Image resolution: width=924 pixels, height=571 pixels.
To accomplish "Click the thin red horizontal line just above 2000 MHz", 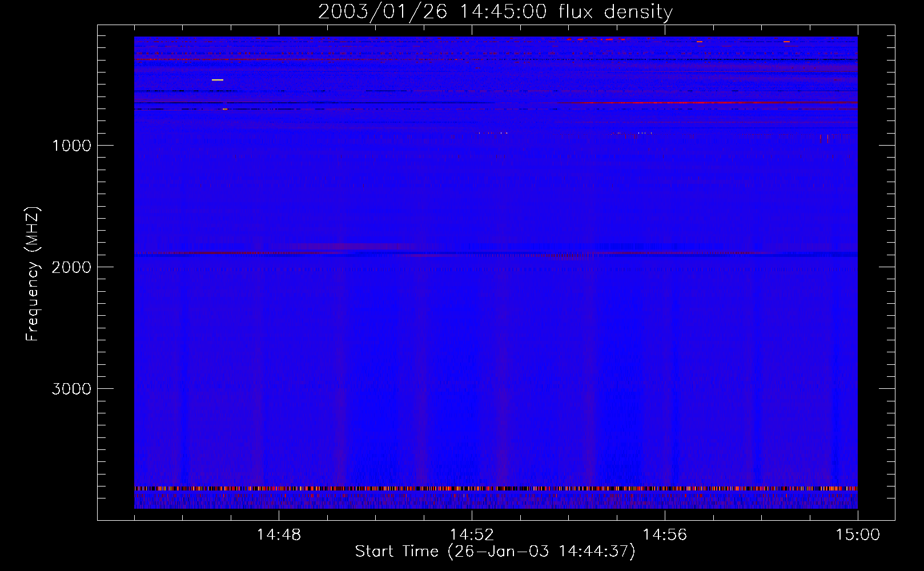I will click(x=496, y=253).
